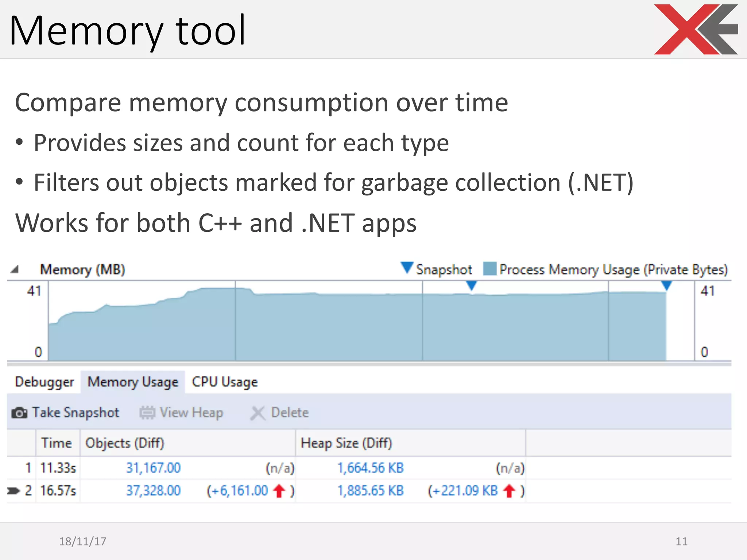Image resolution: width=747 pixels, height=560 pixels.
Task: Click the Take Snapshot camera icon
Action: point(19,413)
